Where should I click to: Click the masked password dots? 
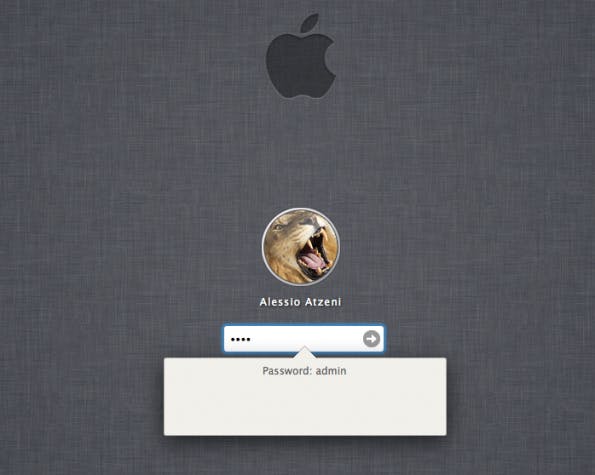[x=241, y=339]
